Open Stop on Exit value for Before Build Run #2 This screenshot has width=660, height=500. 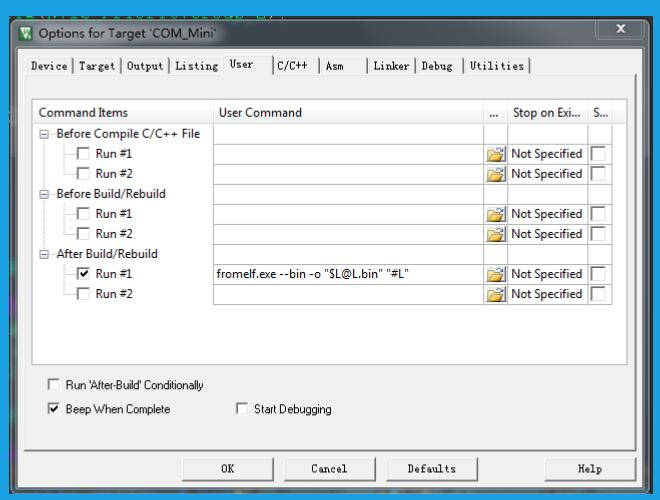pyautogui.click(x=547, y=234)
